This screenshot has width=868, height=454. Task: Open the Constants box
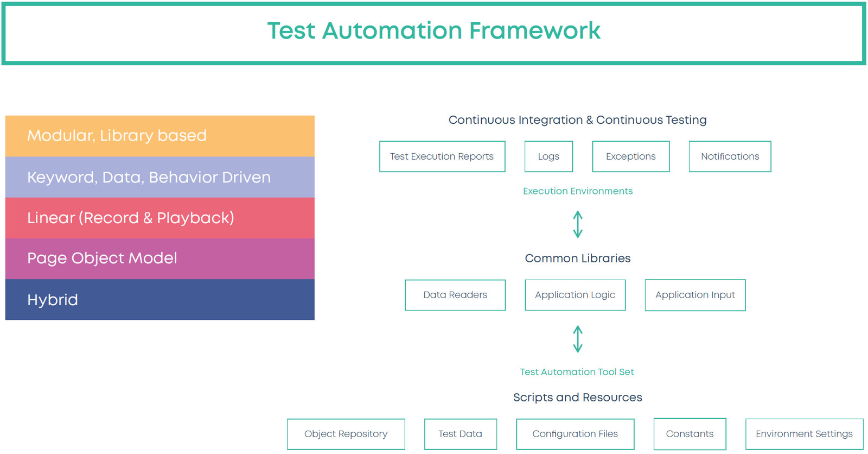[690, 434]
